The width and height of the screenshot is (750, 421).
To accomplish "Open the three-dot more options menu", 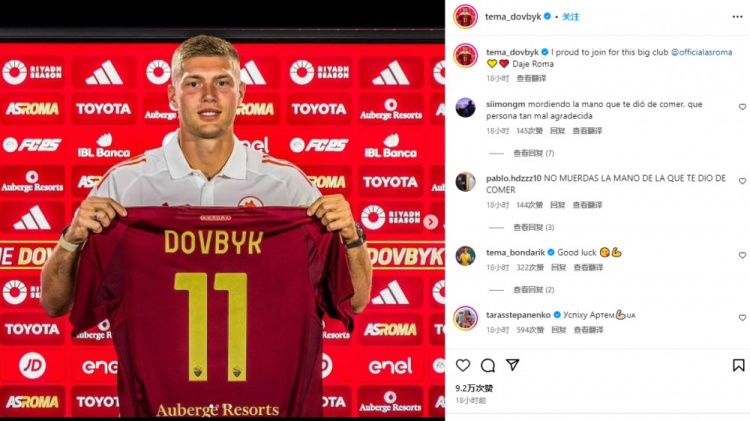I will pyautogui.click(x=737, y=17).
